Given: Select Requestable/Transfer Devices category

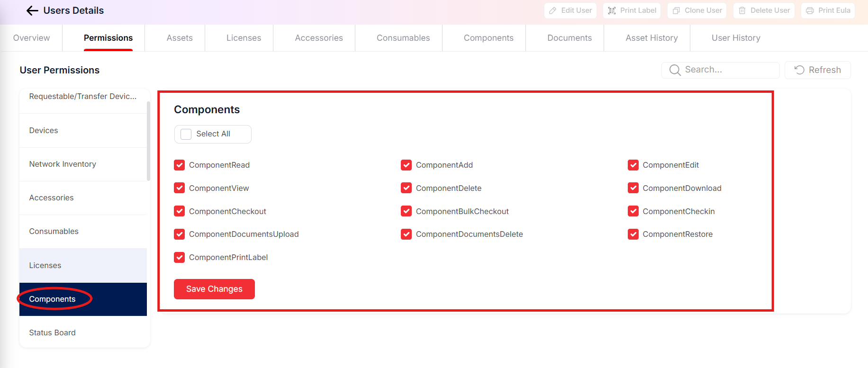Looking at the screenshot, I should click(x=83, y=97).
